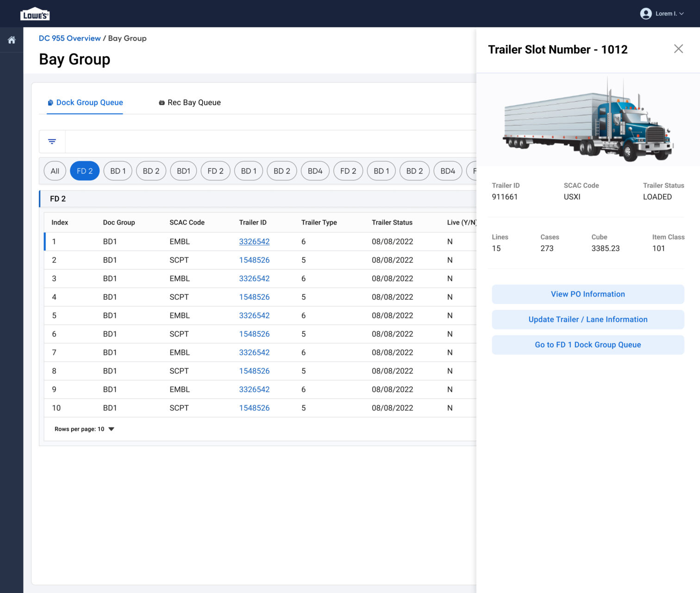Click Go to FD 1 Dock Group Queue
This screenshot has height=593, width=700.
coord(587,345)
